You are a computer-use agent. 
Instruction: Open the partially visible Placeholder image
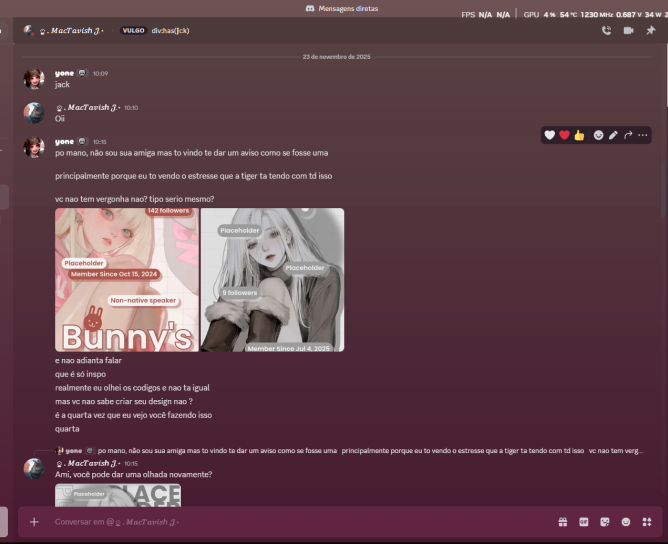[x=118, y=495]
